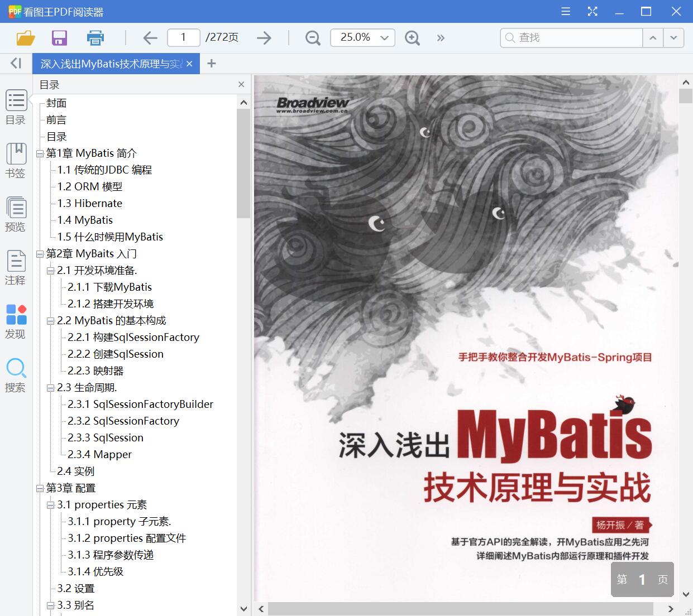Open the zoom level 25.0% dropdown
Image resolution: width=693 pixels, height=616 pixels.
pyautogui.click(x=363, y=38)
